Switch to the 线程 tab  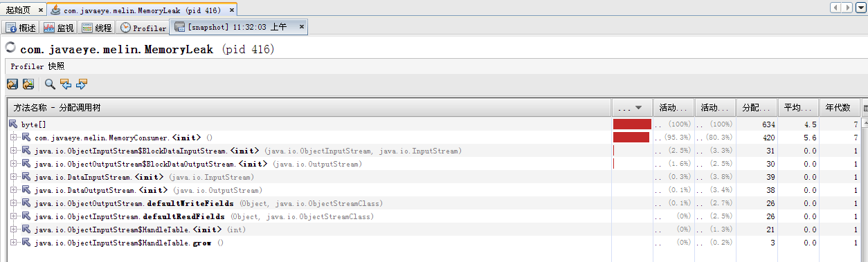tap(96, 28)
